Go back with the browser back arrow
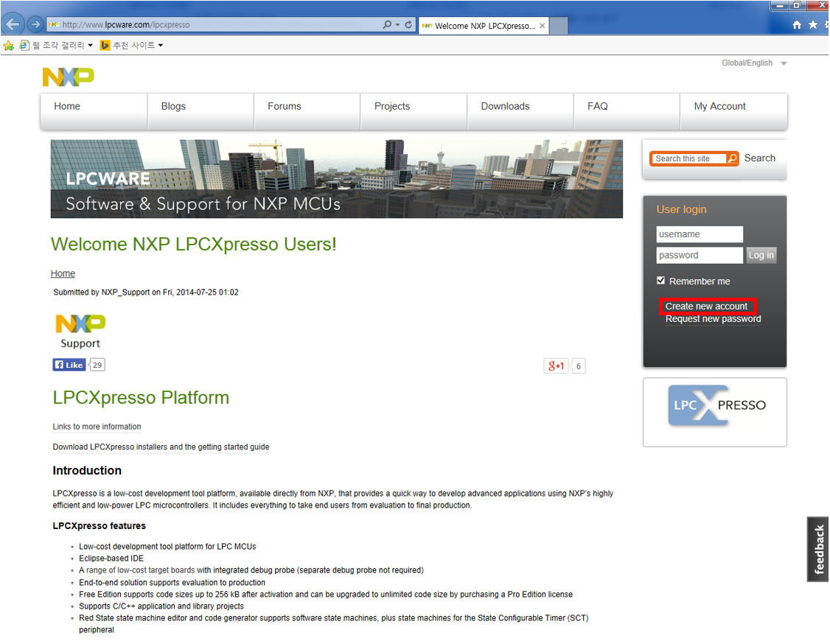The width and height of the screenshot is (830, 644). 13,24
